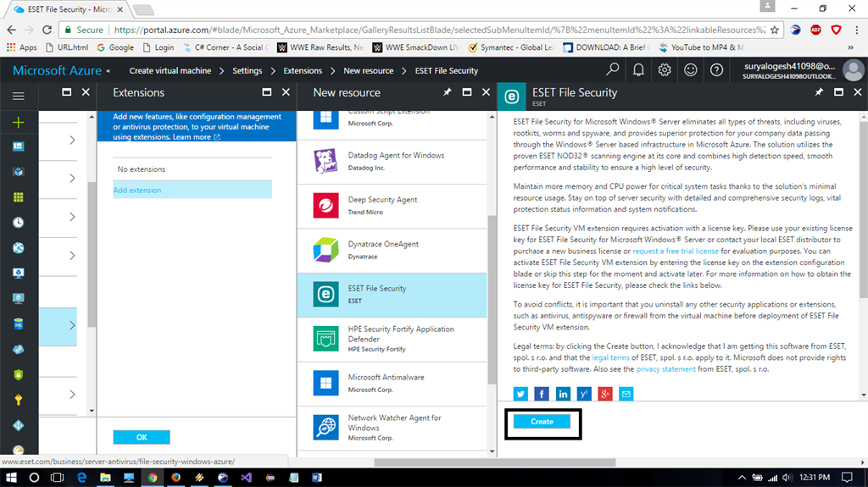Open Edge from the taskbar

pos(81,477)
